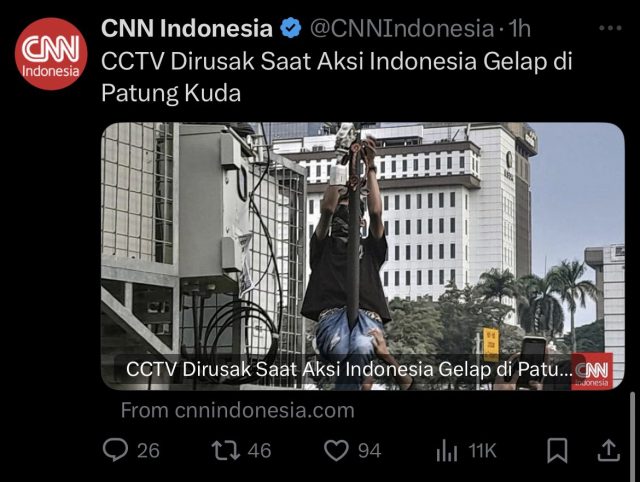
Task: Click the 11K views count
Action: pos(482,451)
